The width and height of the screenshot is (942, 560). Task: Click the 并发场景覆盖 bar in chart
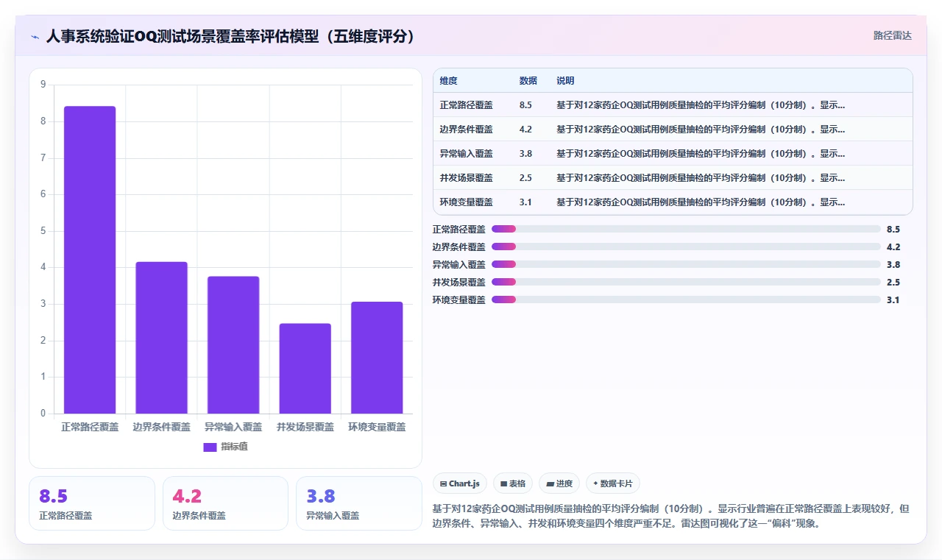pos(305,369)
